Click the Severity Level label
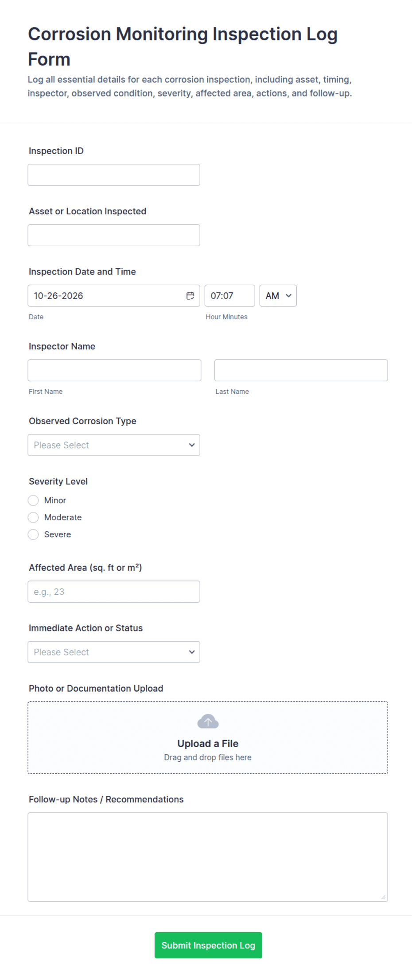This screenshot has width=412, height=980. tap(58, 481)
